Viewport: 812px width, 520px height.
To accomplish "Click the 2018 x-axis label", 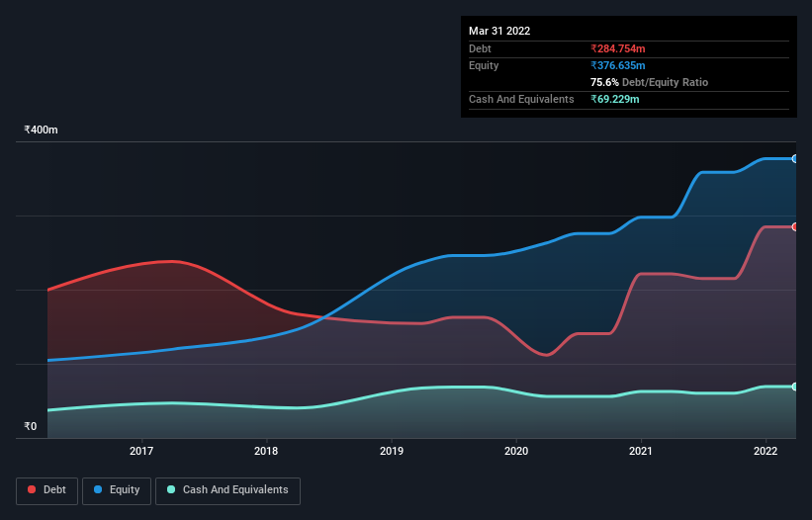I will pos(266,451).
